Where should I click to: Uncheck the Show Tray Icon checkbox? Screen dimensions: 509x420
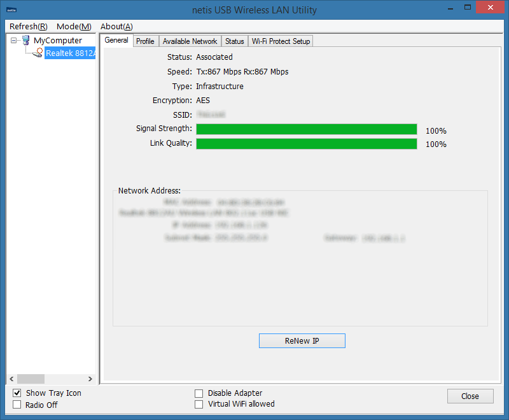pyautogui.click(x=17, y=393)
